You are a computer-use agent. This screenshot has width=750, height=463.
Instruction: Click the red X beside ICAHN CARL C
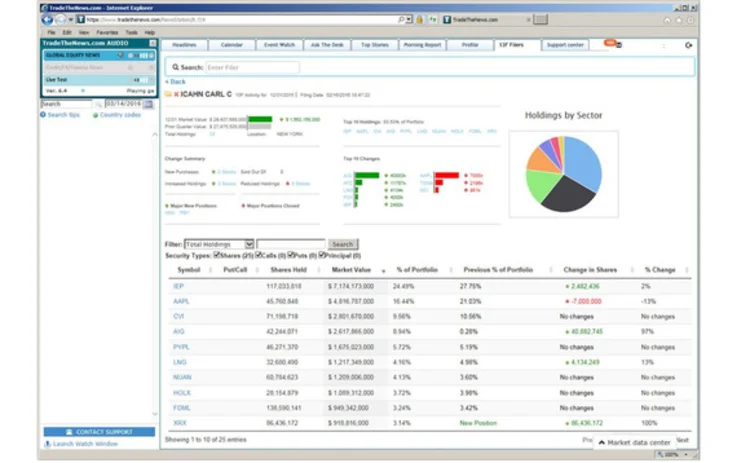[176, 94]
